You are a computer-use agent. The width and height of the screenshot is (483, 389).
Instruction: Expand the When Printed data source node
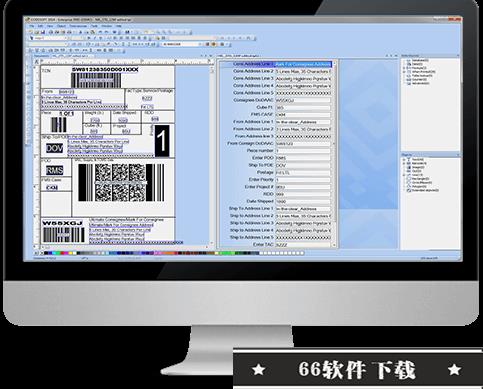404,72
